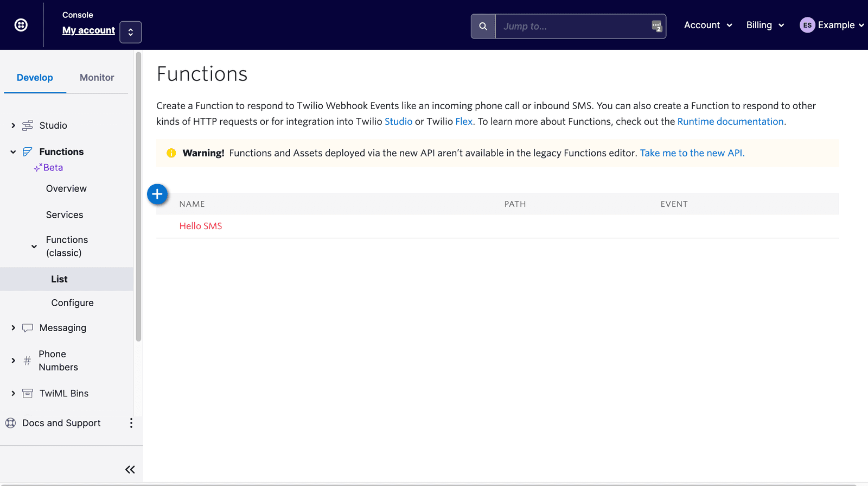Screen dimensions: 868x486
Task: Expand the Messaging section chevron
Action: [x=13, y=328]
